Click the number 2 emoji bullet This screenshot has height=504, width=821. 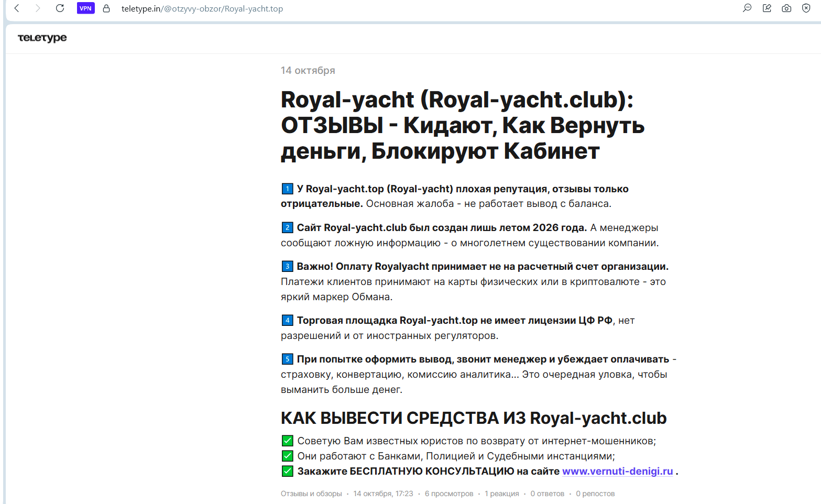[x=287, y=227]
